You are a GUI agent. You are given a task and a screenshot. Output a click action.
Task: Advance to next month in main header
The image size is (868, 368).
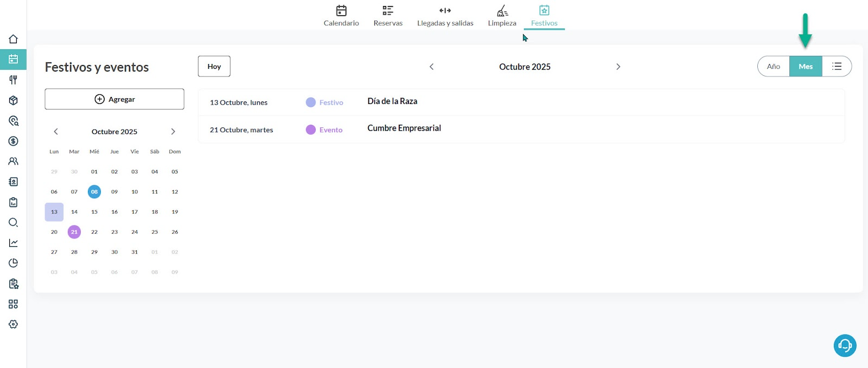tap(618, 67)
